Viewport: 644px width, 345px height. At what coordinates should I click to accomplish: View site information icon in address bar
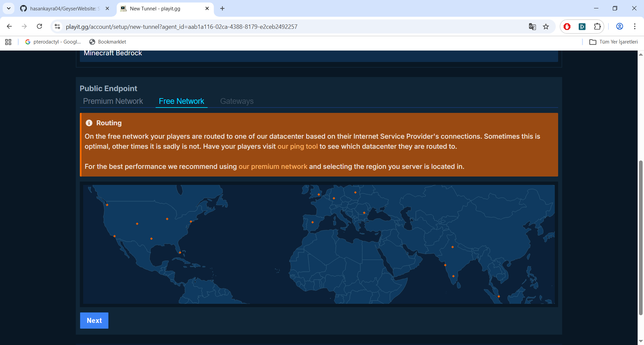click(57, 26)
